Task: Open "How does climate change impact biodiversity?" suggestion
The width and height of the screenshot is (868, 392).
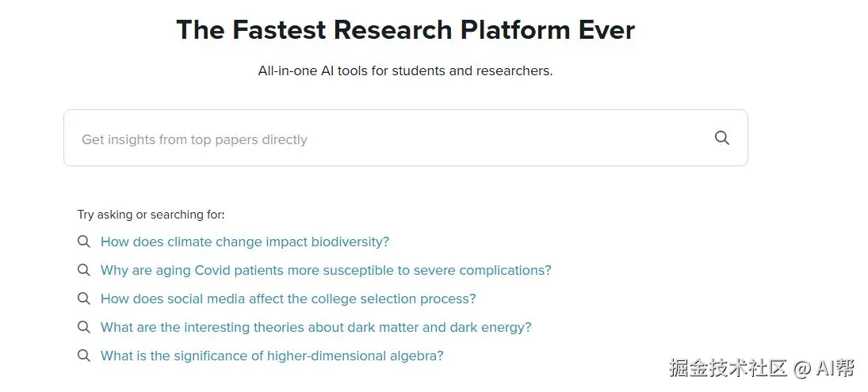Action: click(245, 242)
